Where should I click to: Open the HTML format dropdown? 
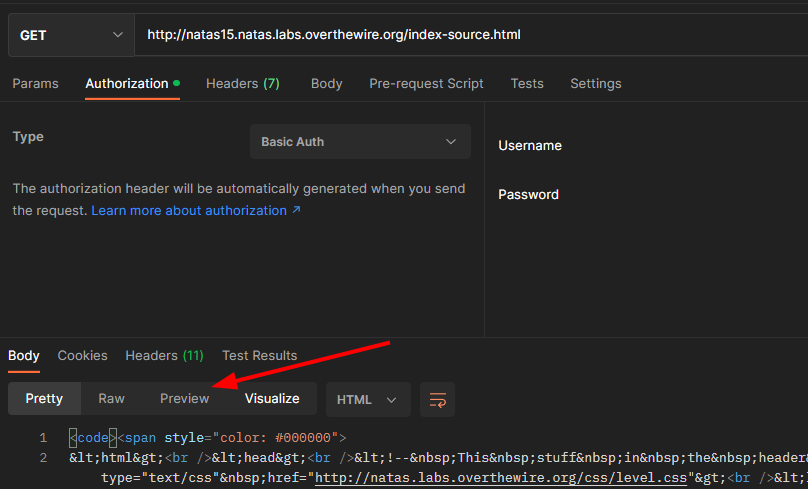point(367,399)
